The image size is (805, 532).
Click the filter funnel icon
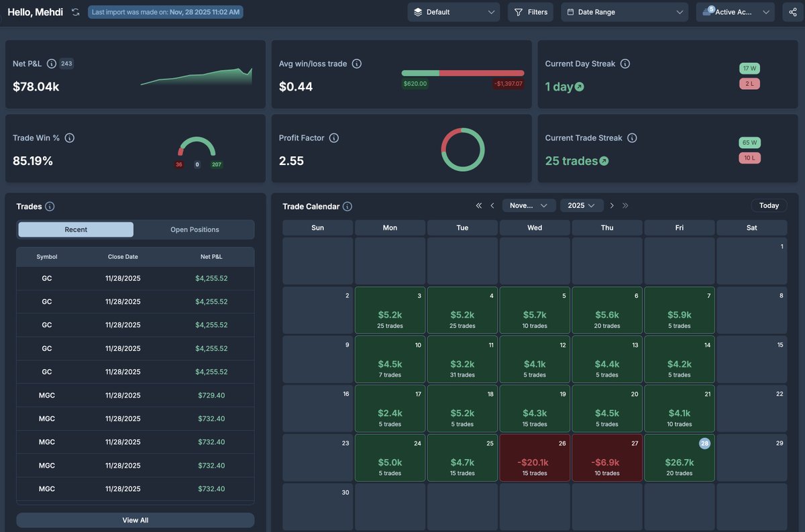(519, 11)
